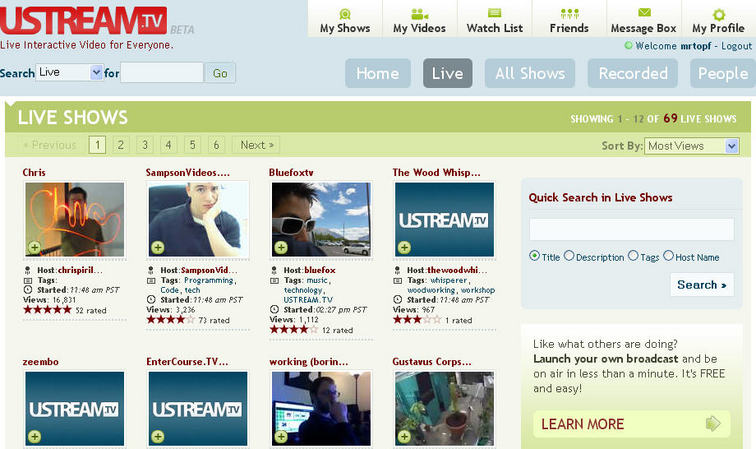Go to the Home tab
This screenshot has width=756, height=449.
(x=378, y=73)
